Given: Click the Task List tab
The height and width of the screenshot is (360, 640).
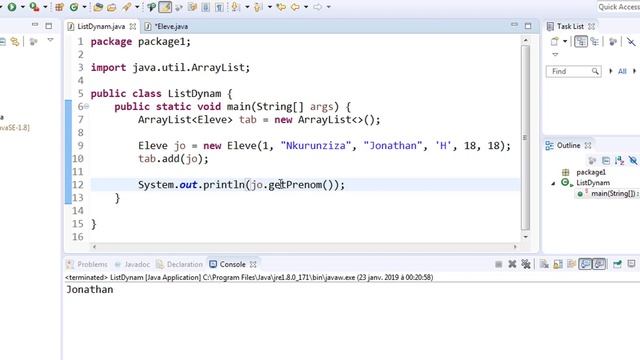Looking at the screenshot, I should click(x=570, y=27).
